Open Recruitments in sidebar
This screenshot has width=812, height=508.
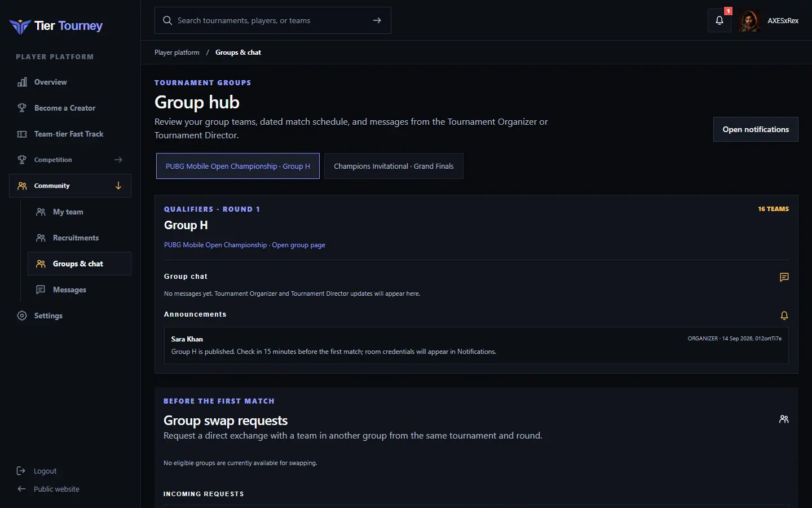tap(76, 238)
